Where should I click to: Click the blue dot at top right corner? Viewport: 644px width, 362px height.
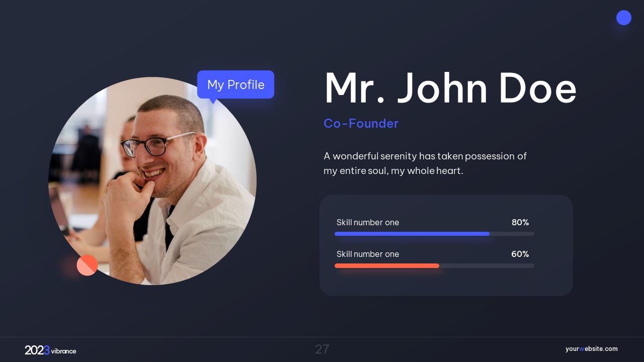point(624,18)
